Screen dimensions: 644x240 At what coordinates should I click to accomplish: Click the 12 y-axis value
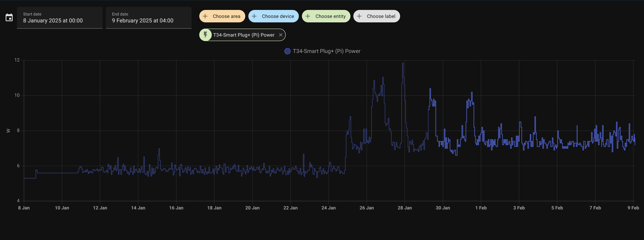pos(17,60)
